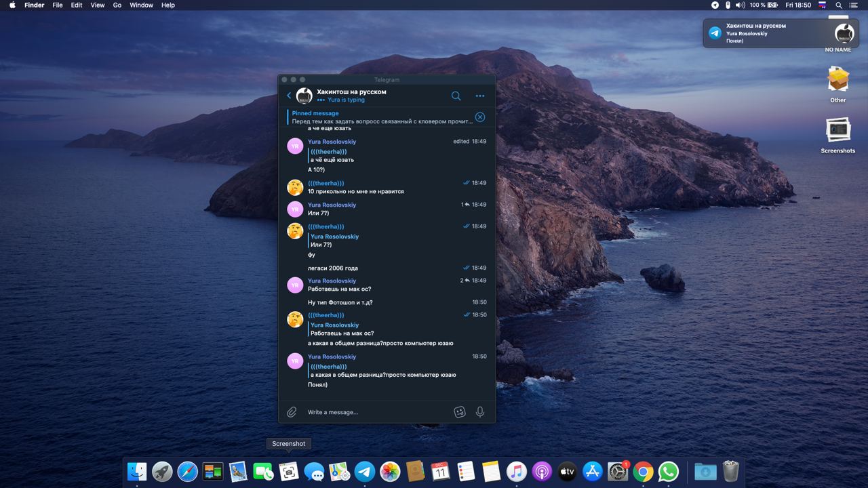This screenshot has width=868, height=488.
Task: Go back using the Telegram back arrow
Action: (289, 96)
